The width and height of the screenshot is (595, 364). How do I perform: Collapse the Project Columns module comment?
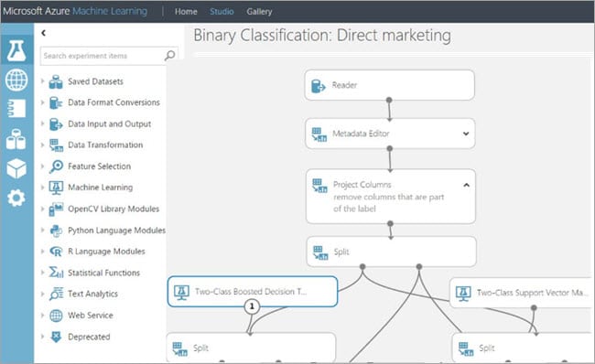click(x=466, y=185)
